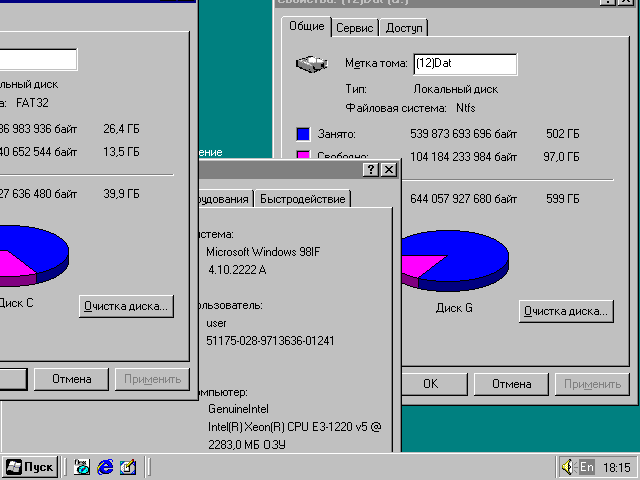
Task: Click the 13,5 ГБ free value in Disk C window
Action: point(121,152)
